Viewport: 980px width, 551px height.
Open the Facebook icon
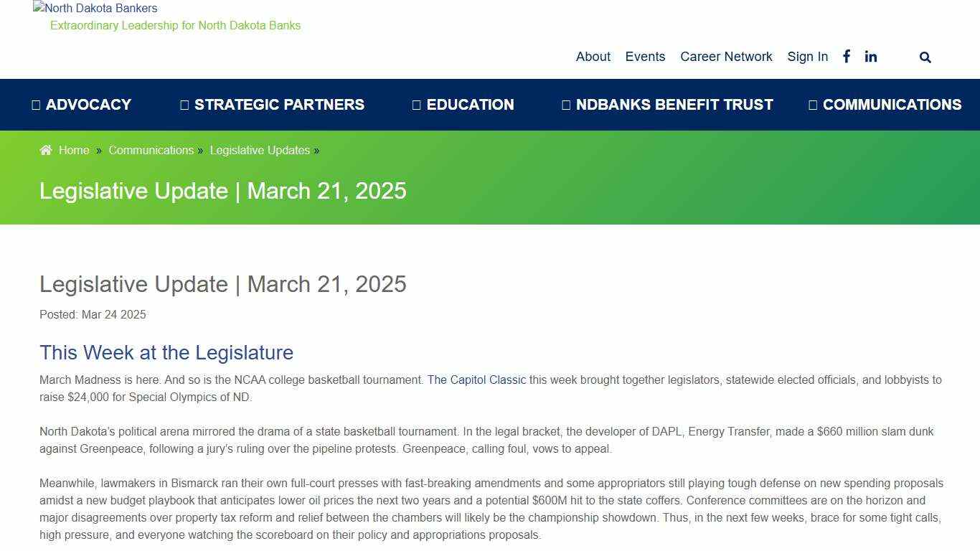point(846,56)
